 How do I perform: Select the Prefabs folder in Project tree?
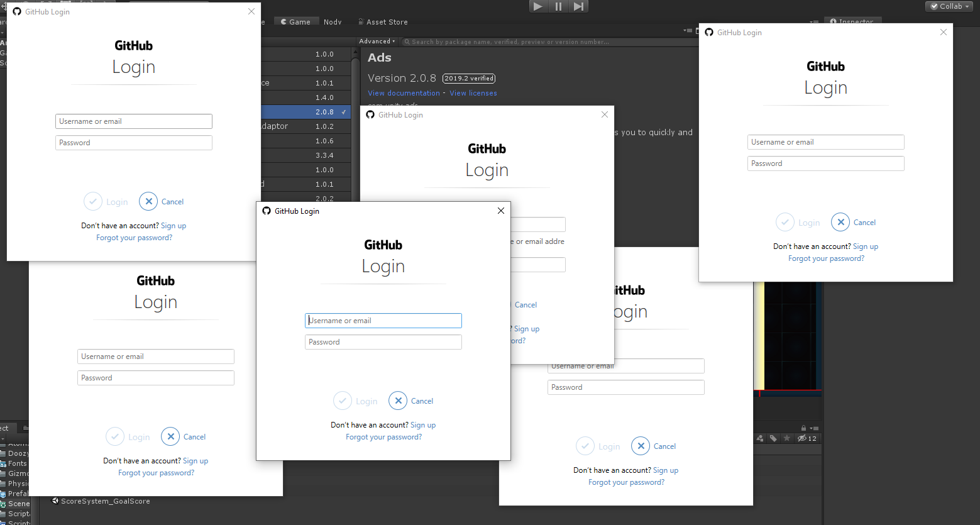pos(14,494)
